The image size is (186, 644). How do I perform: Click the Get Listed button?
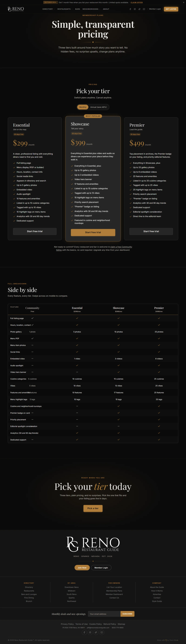pyautogui.click(x=171, y=9)
